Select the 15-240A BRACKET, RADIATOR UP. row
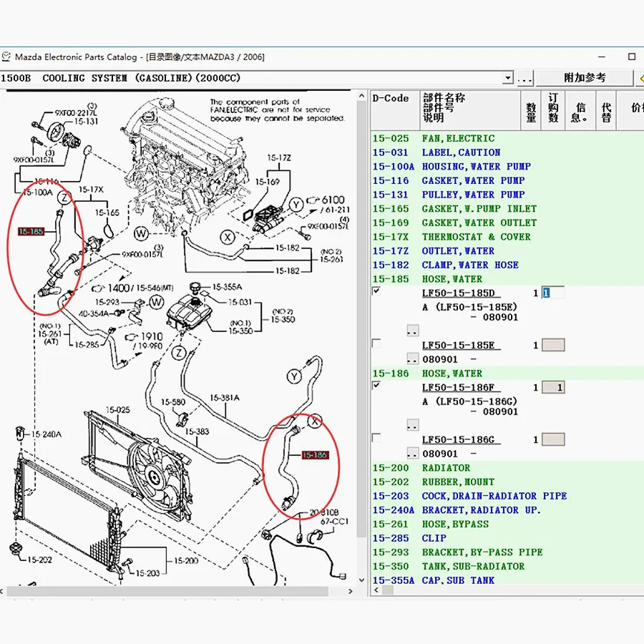Image resolution: width=644 pixels, height=644 pixels. tap(507, 510)
